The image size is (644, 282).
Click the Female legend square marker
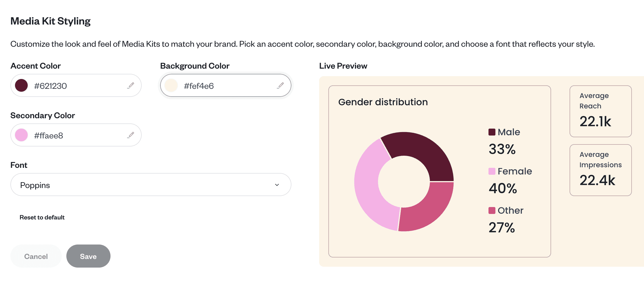pos(492,171)
